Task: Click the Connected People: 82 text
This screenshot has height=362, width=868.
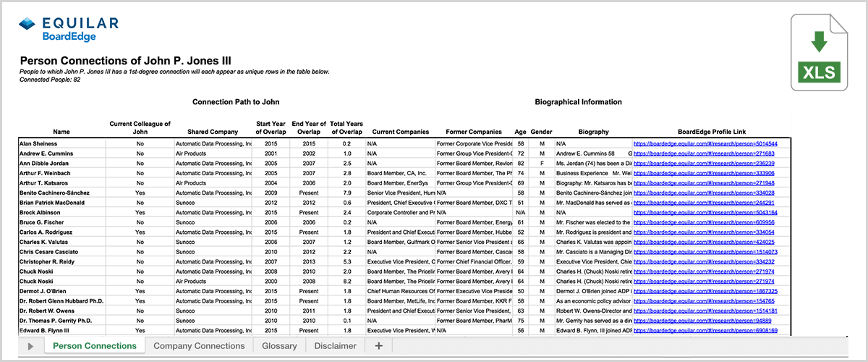Action: [50, 80]
